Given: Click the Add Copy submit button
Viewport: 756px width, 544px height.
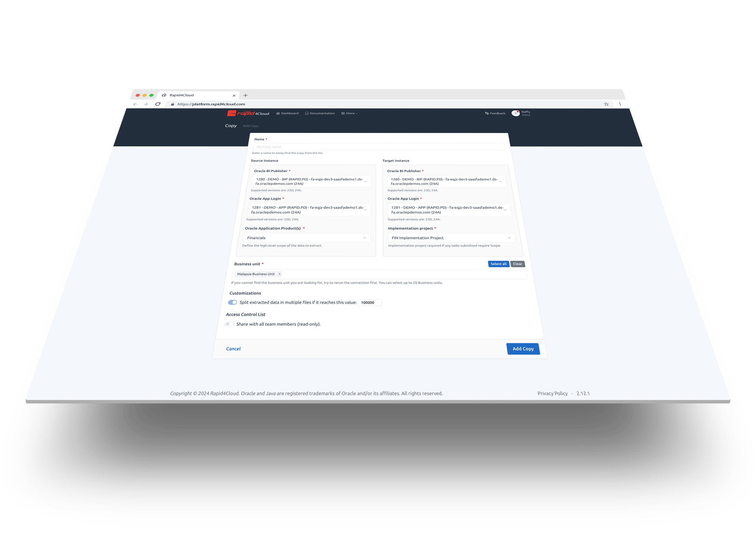Looking at the screenshot, I should [x=522, y=349].
